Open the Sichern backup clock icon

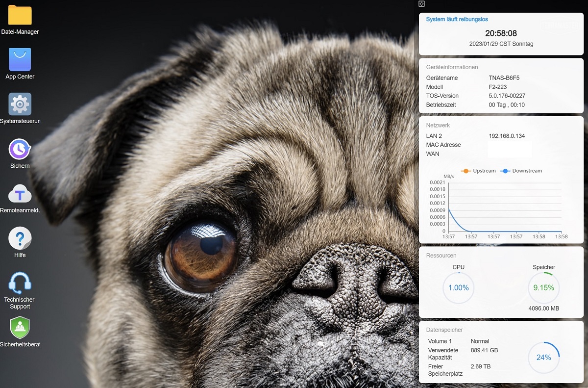(x=20, y=149)
